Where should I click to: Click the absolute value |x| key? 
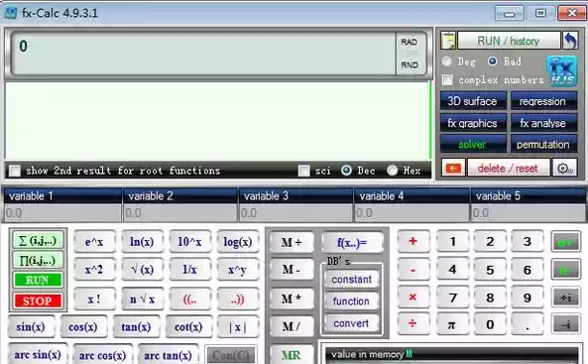pos(238,327)
